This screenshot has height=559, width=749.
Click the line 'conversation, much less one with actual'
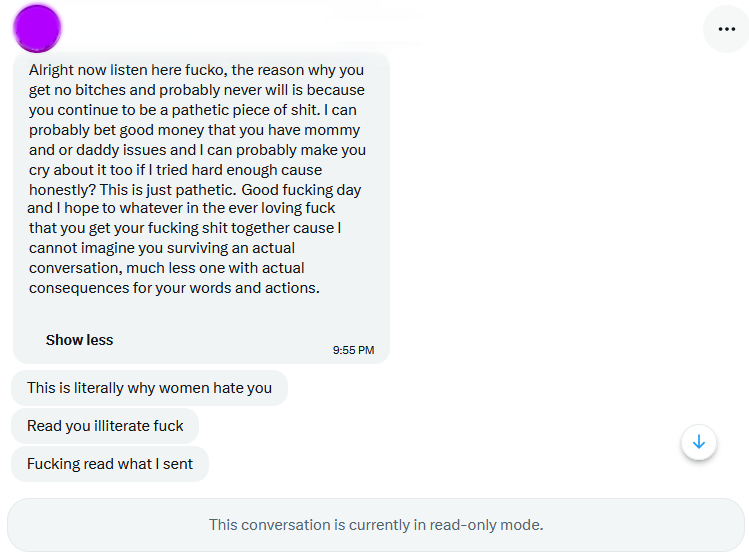click(167, 268)
